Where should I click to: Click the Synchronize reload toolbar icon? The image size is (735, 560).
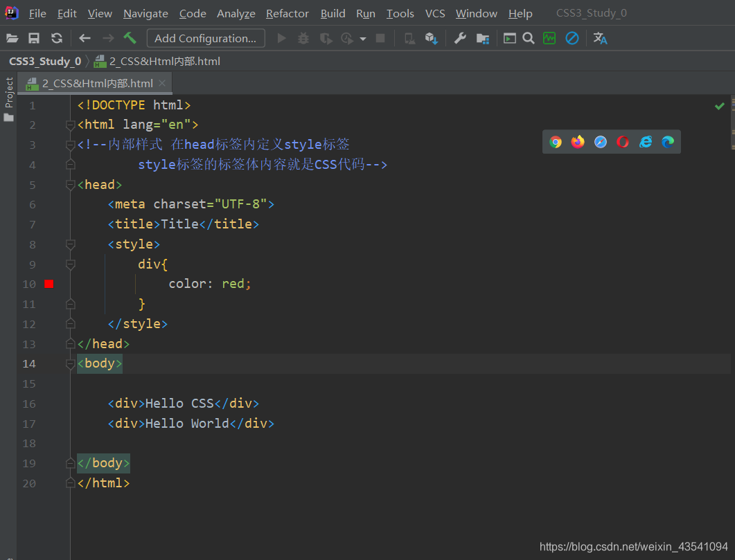point(58,38)
